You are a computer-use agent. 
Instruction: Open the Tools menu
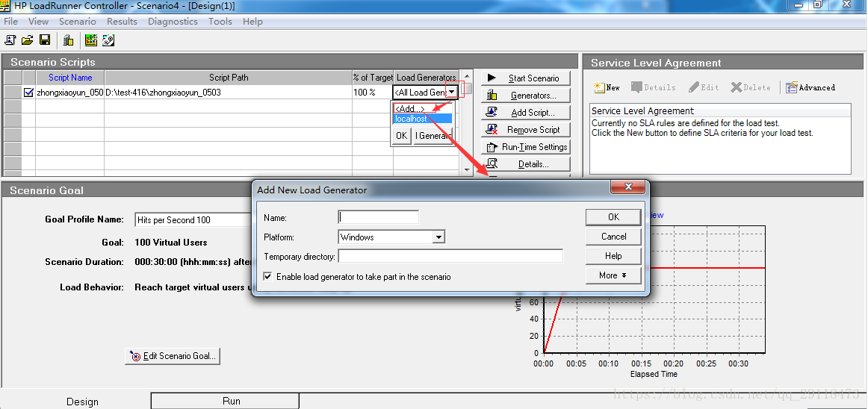[x=220, y=22]
